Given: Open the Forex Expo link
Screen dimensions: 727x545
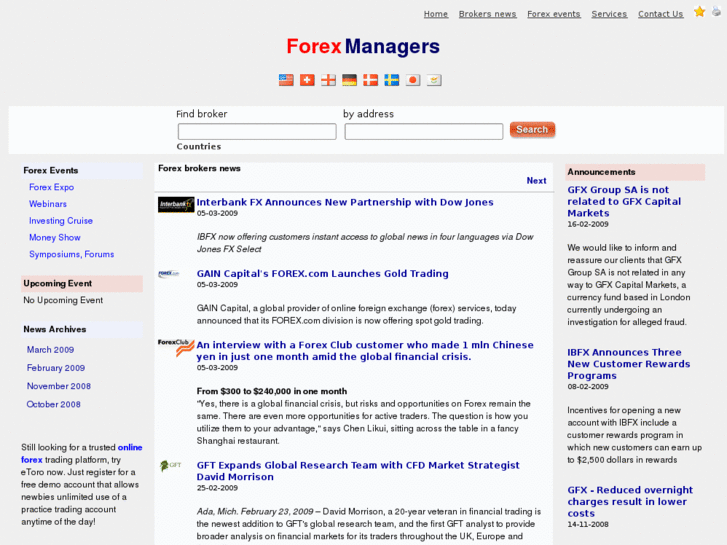Looking at the screenshot, I should (x=51, y=187).
